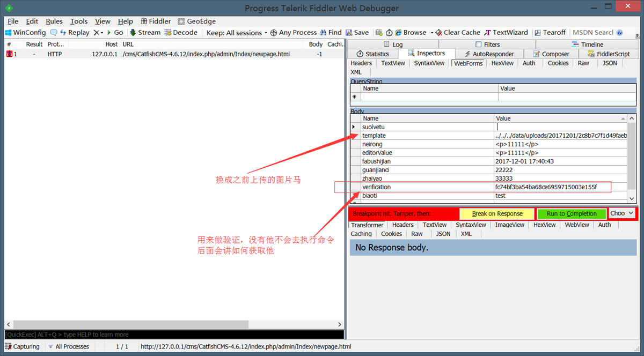Click the timer clock icon
Viewport: 644px width, 356px height.
click(x=389, y=32)
